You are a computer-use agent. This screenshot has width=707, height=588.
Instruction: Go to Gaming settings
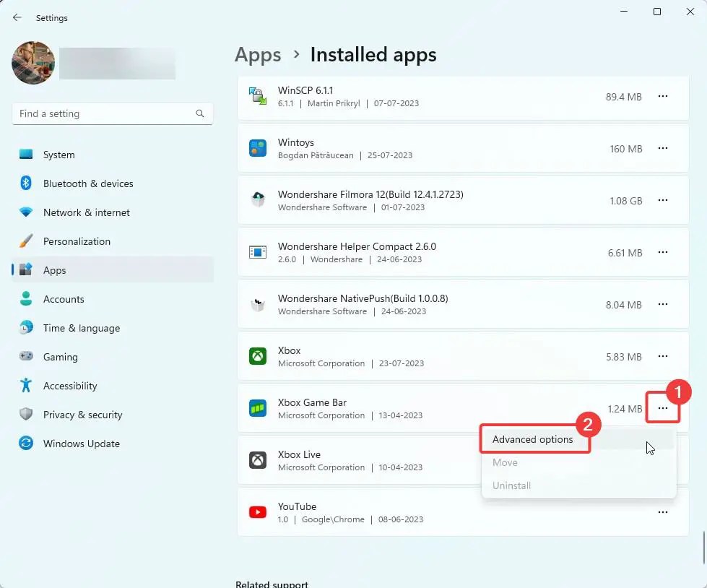pyautogui.click(x=112, y=357)
